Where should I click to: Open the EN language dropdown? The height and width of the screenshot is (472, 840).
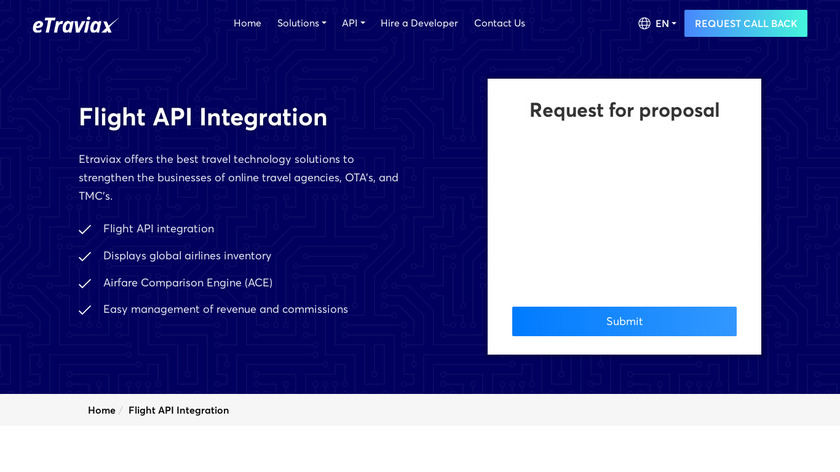(x=665, y=24)
